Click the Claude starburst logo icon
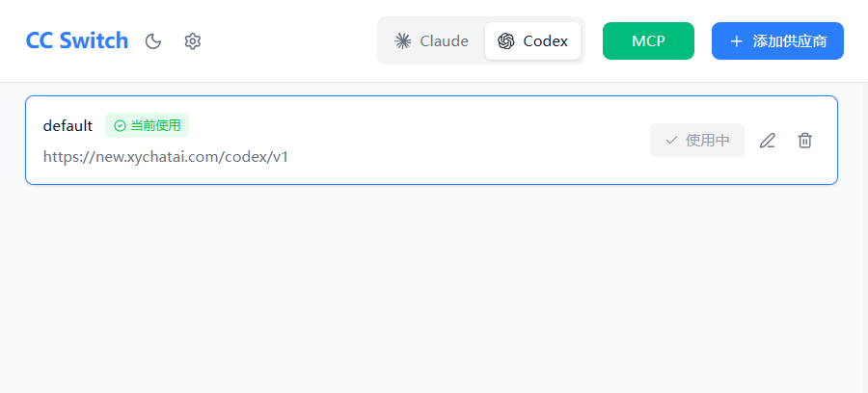The height and width of the screenshot is (393, 868). [403, 41]
